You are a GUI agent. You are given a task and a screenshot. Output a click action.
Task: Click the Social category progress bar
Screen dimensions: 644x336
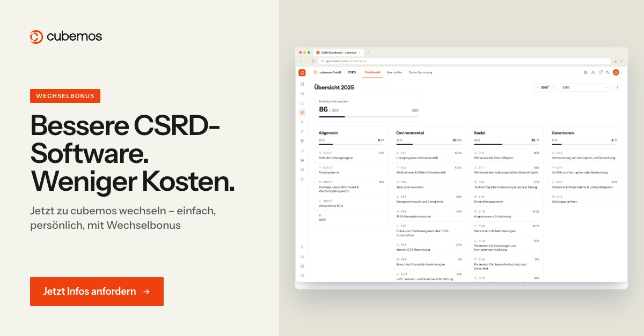507,144
